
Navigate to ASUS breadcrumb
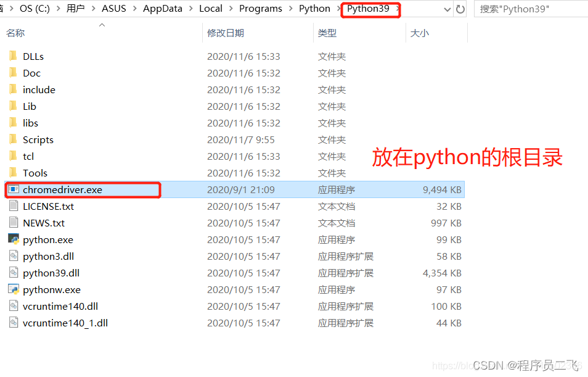pos(114,9)
